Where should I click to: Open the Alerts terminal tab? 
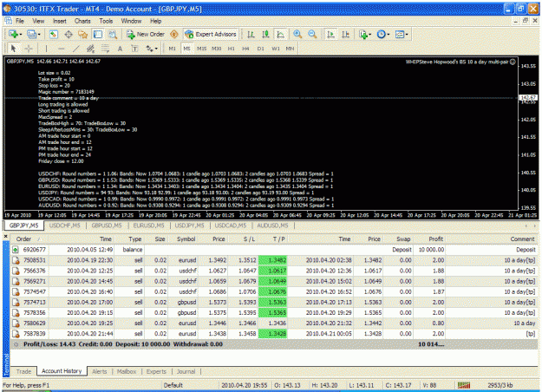tap(100, 371)
